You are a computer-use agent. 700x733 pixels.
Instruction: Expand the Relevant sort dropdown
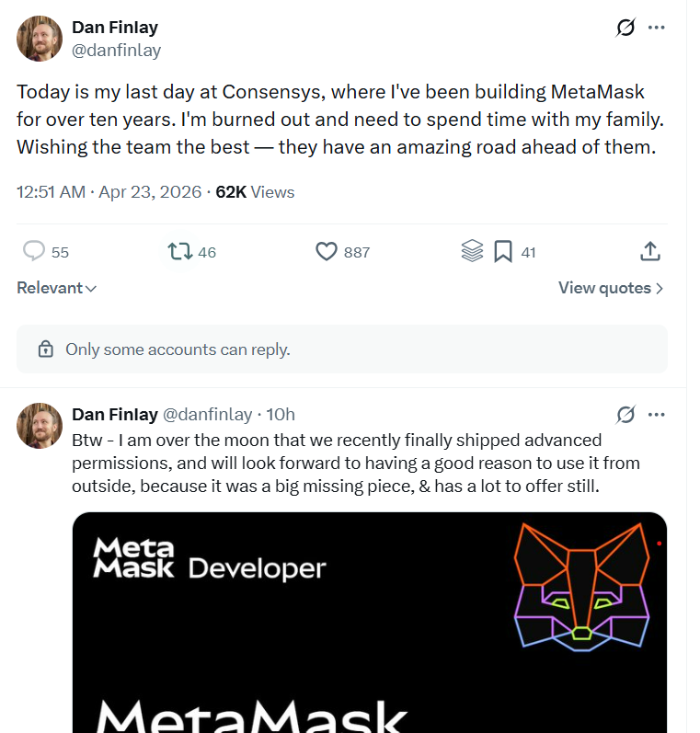[x=57, y=288]
